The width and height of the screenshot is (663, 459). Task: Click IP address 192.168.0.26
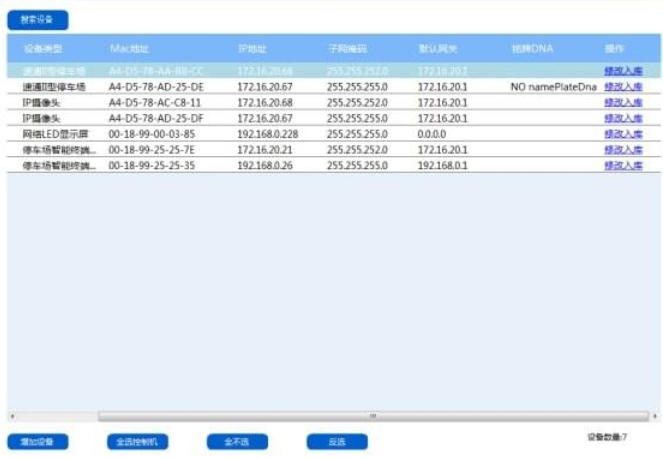(x=265, y=165)
